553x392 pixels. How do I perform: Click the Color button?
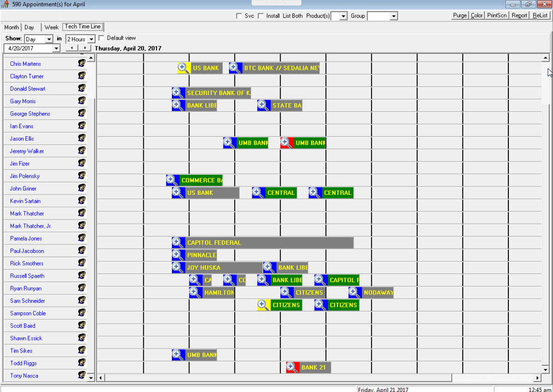pos(477,15)
